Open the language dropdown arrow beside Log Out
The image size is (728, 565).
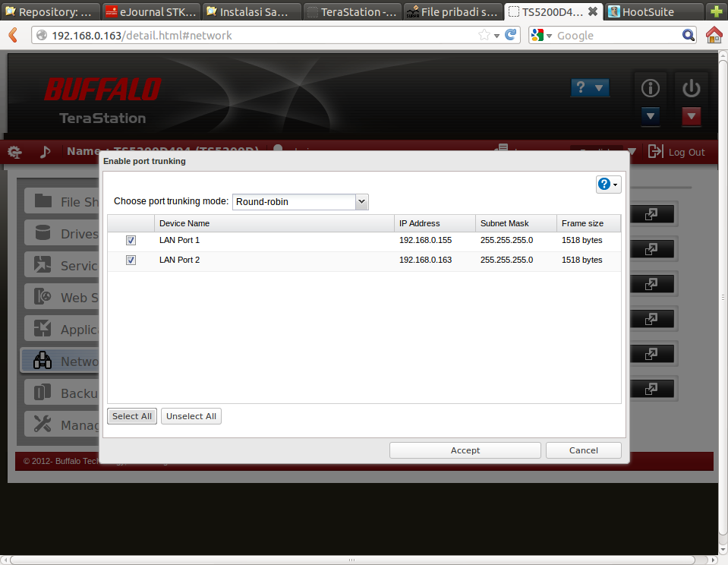tap(632, 151)
